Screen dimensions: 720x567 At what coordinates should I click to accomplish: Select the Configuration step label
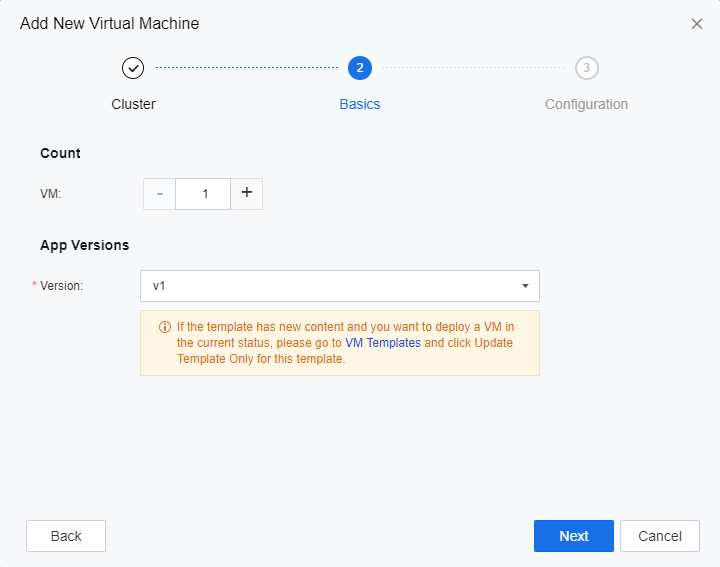tap(586, 104)
